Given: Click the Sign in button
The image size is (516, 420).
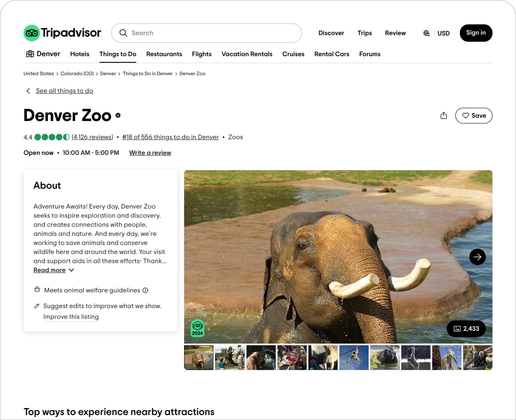Looking at the screenshot, I should tap(476, 33).
